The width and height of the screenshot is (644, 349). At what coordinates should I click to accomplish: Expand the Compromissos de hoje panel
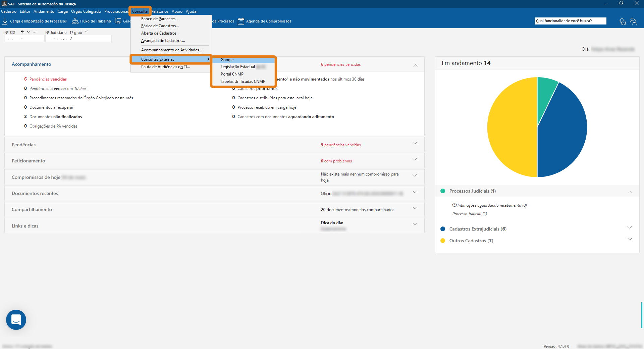tap(415, 176)
